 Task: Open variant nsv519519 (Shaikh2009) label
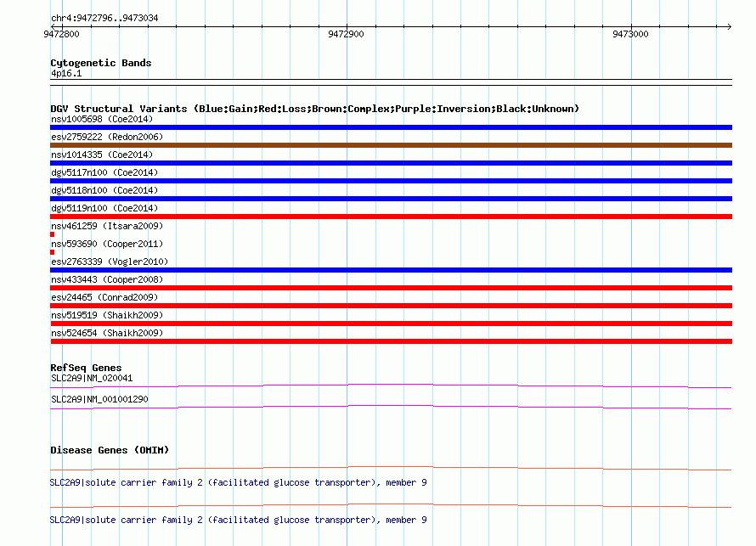click(107, 315)
